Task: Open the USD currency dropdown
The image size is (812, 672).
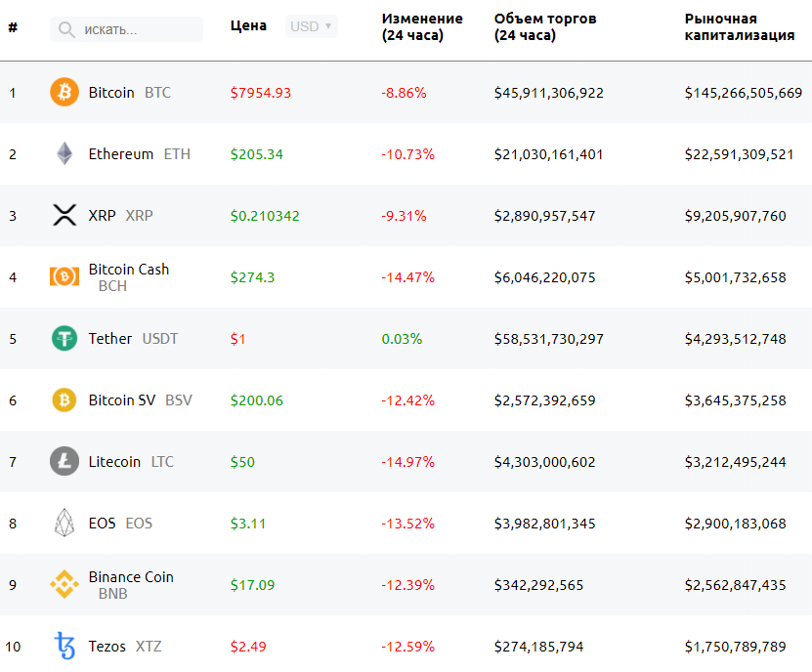Action: [x=310, y=25]
